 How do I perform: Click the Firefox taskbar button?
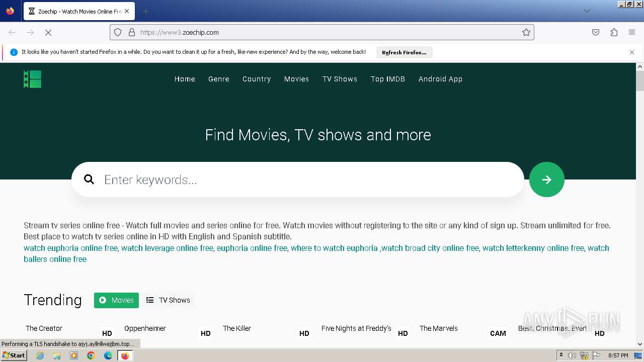[125, 355]
